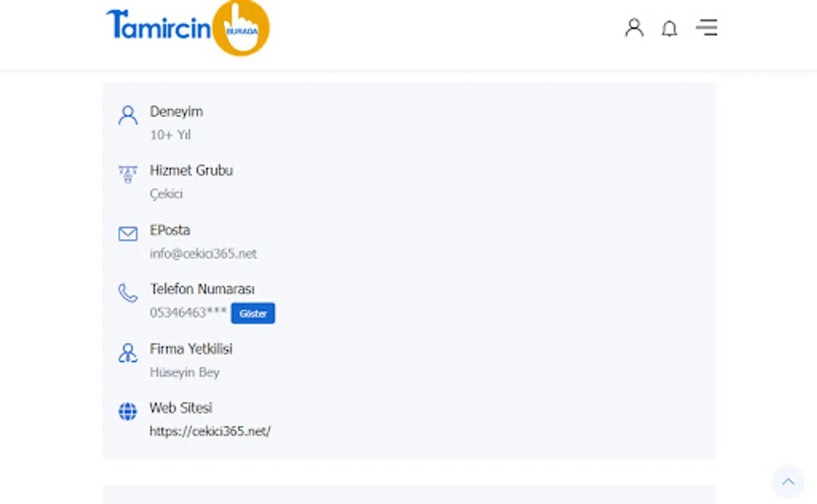The height and width of the screenshot is (504, 817).
Task: Click the Firma Yetkilisi person icon
Action: tap(128, 353)
